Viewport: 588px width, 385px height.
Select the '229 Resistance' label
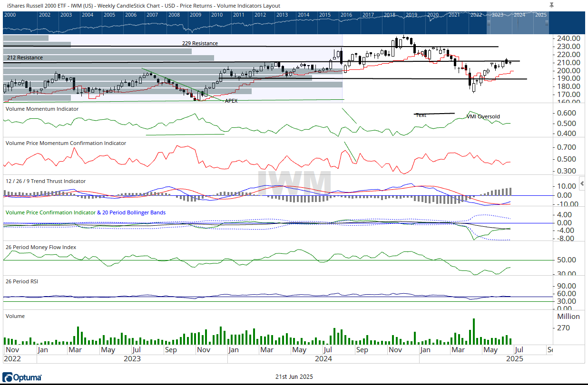point(200,43)
